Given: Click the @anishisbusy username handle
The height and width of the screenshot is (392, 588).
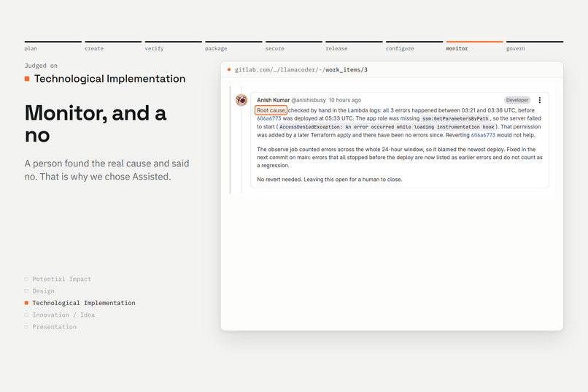Looking at the screenshot, I should pyautogui.click(x=309, y=100).
